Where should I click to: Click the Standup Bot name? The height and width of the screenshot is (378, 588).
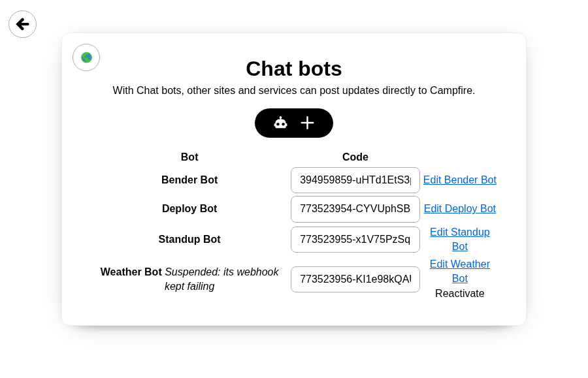[x=189, y=240]
